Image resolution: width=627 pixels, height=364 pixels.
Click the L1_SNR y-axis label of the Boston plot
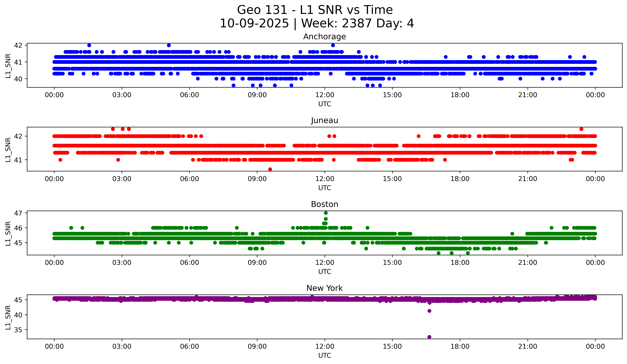click(8, 233)
